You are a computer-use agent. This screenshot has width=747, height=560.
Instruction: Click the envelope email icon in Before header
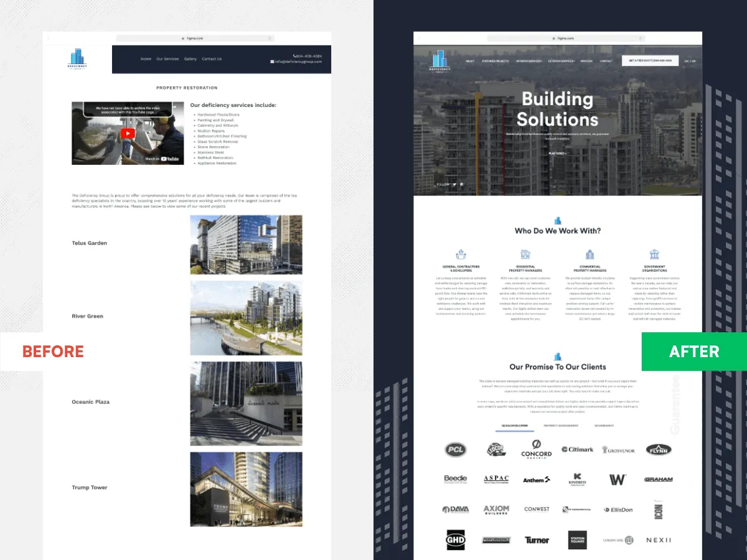tap(272, 62)
